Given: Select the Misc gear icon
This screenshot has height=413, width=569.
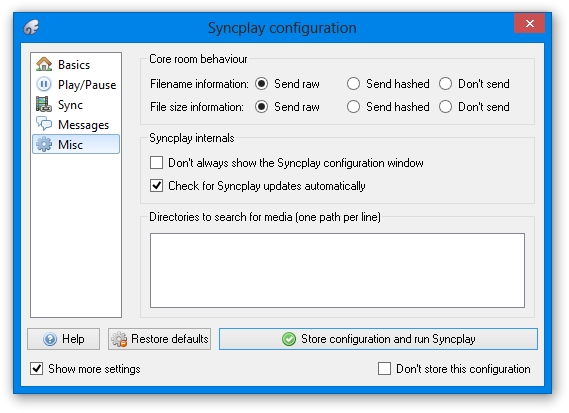Looking at the screenshot, I should point(44,144).
